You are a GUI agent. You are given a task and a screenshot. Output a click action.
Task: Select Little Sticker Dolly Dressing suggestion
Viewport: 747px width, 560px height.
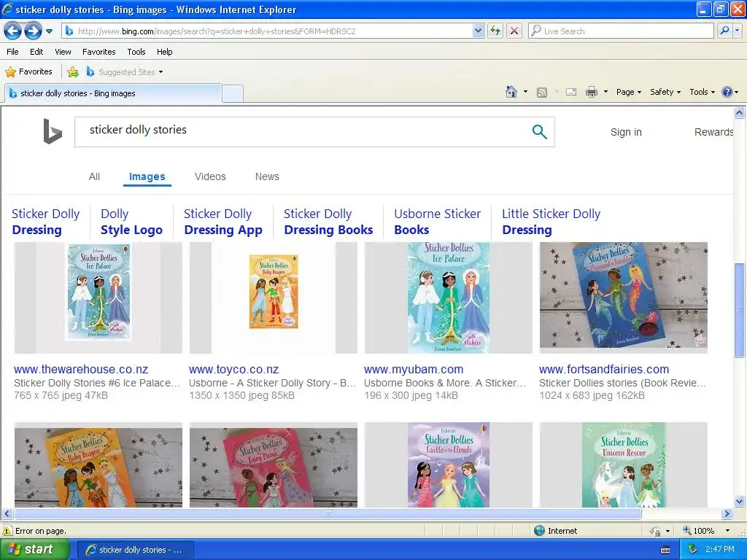coord(551,222)
